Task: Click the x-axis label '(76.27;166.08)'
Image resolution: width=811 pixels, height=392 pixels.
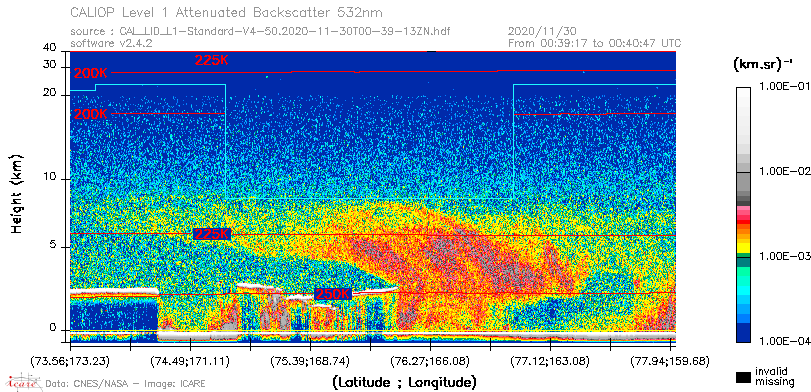Action: click(430, 360)
